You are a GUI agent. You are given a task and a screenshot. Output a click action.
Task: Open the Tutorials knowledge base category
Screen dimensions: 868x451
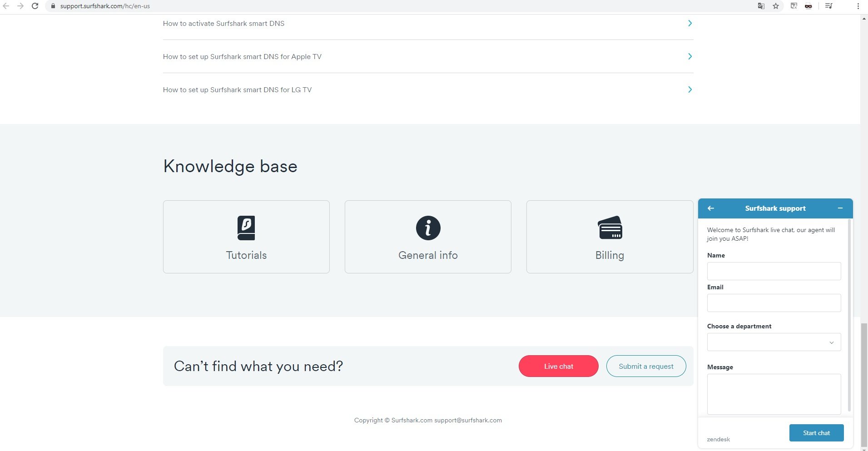[246, 237]
